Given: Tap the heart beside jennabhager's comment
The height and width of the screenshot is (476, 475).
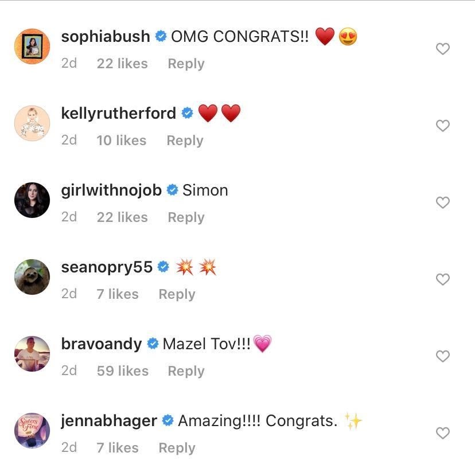Looking at the screenshot, I should coord(442,434).
